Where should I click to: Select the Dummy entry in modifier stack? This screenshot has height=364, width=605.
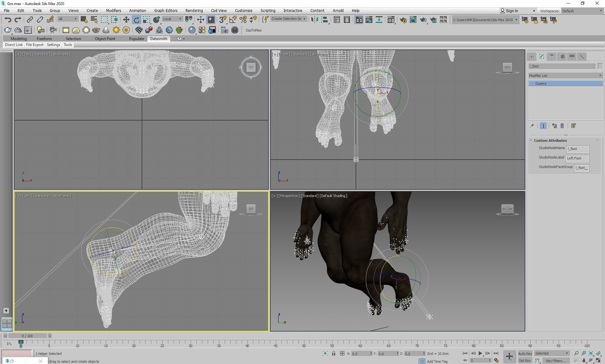click(566, 84)
